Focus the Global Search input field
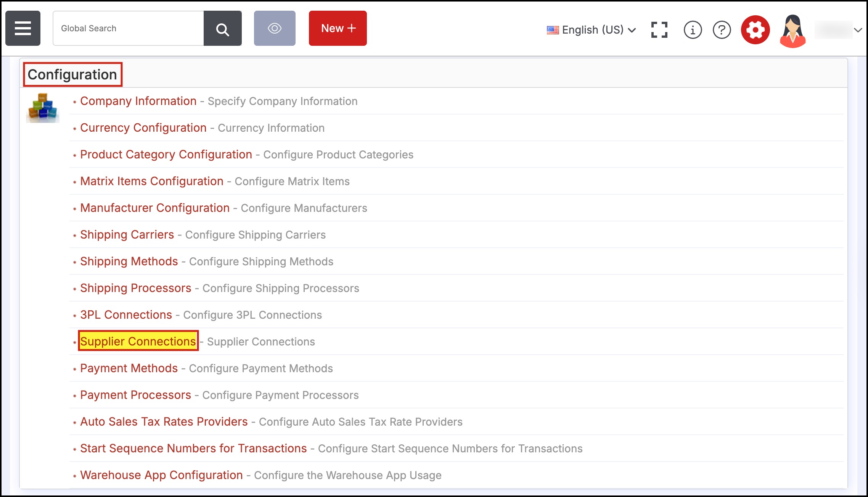Screen dimensions: 868x497 point(128,28)
